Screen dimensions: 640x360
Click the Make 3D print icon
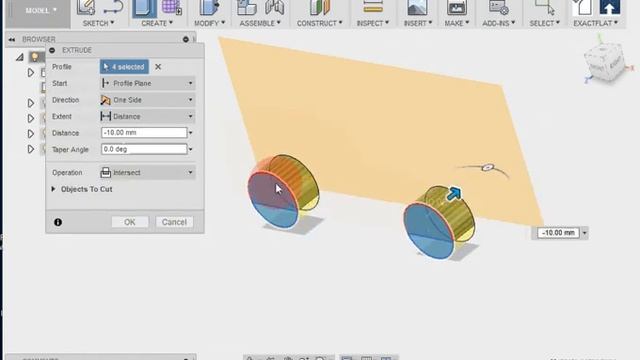(x=457, y=7)
